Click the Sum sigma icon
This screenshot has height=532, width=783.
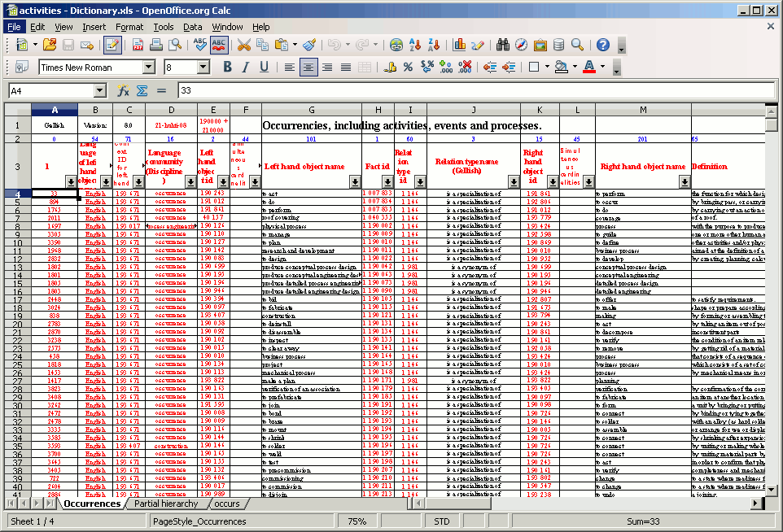(x=142, y=91)
